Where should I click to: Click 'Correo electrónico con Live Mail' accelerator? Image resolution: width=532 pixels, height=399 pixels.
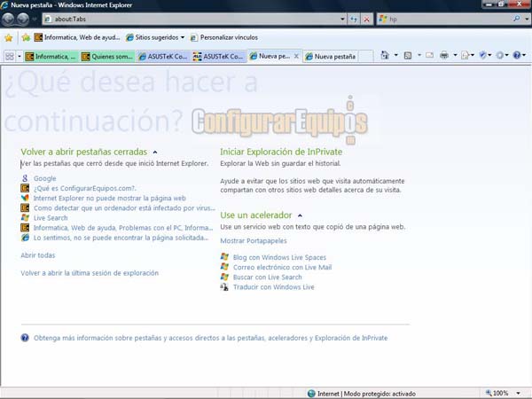pyautogui.click(x=282, y=268)
